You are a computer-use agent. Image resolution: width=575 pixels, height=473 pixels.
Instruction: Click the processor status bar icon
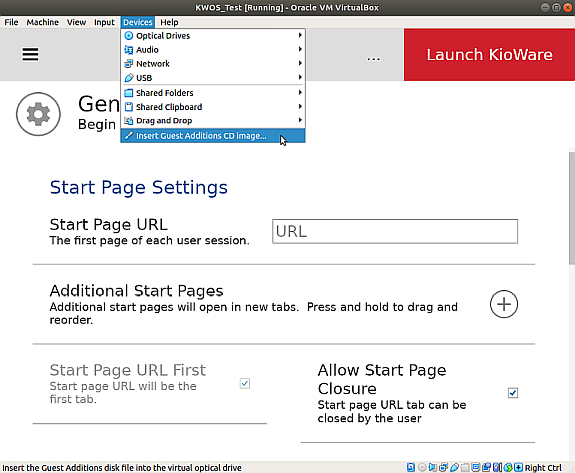(497, 467)
